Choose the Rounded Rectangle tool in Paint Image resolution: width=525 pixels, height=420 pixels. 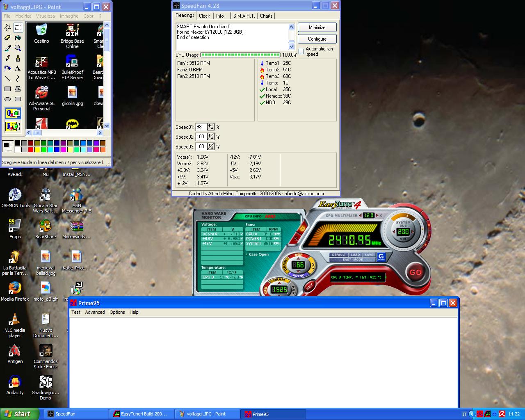tap(18, 99)
